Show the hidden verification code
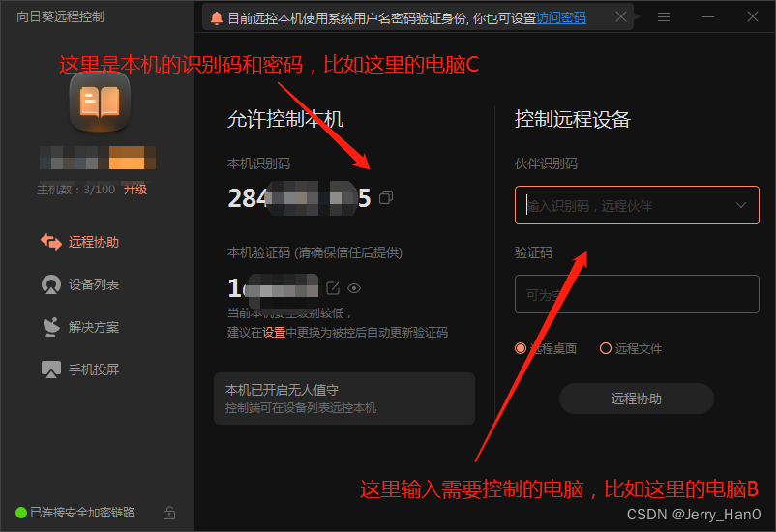The width and height of the screenshot is (776, 532). [x=354, y=288]
